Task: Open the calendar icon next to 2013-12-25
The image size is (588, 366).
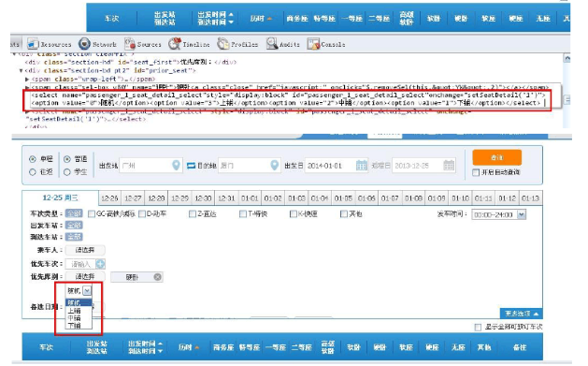Action: click(449, 165)
